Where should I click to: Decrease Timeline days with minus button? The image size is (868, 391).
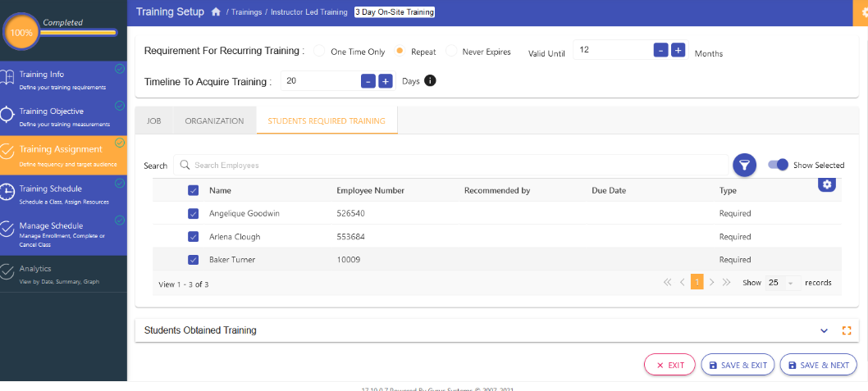click(x=368, y=81)
